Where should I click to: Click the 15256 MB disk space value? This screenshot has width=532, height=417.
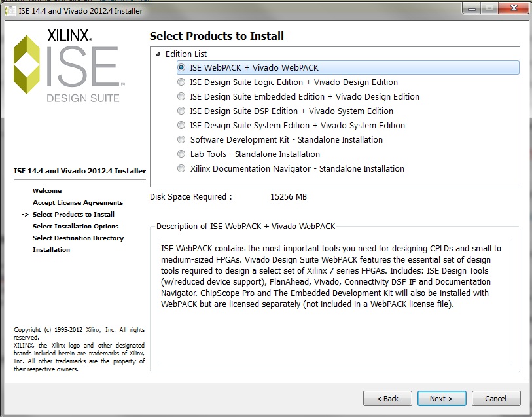click(289, 197)
